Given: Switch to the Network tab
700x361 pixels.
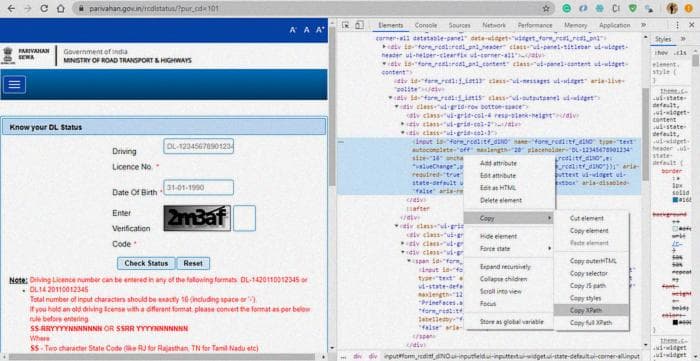Looking at the screenshot, I should point(494,25).
